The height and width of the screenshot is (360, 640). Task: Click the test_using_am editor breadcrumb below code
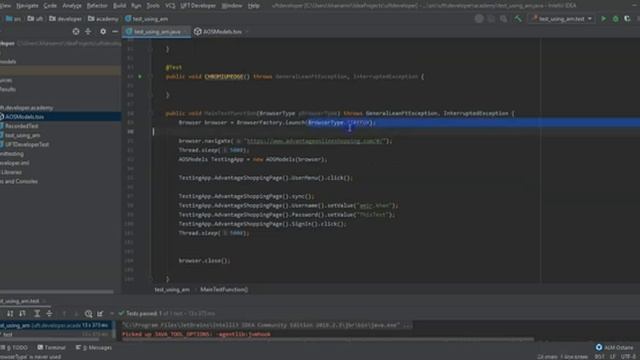click(172, 289)
